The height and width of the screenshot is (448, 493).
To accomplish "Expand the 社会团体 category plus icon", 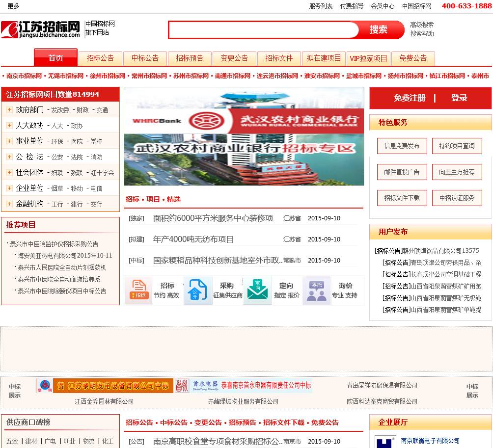I will tap(9, 172).
